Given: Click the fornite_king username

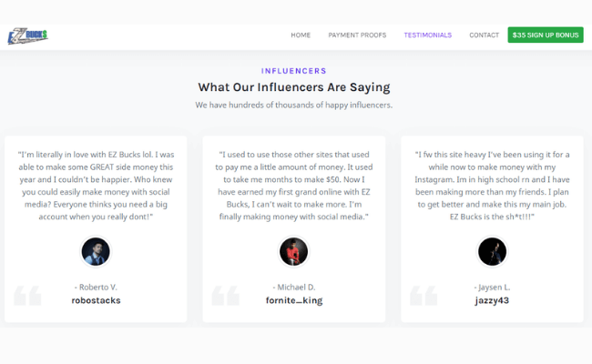Looking at the screenshot, I should click(294, 300).
